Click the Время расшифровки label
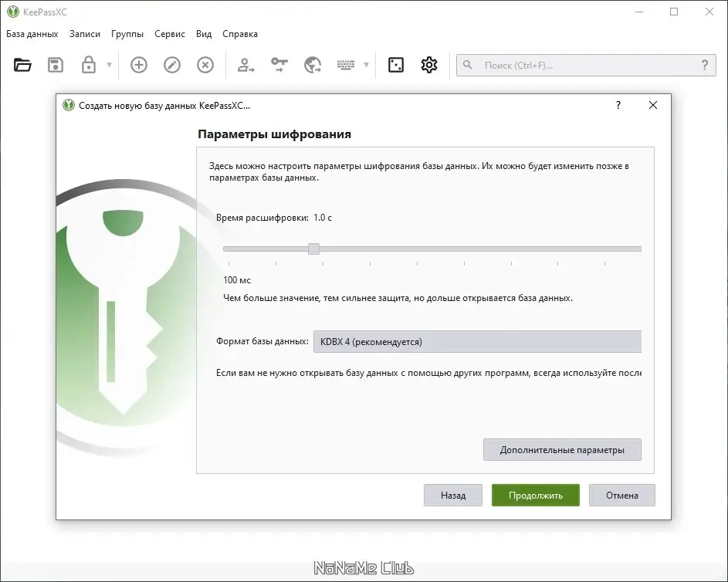 262,218
